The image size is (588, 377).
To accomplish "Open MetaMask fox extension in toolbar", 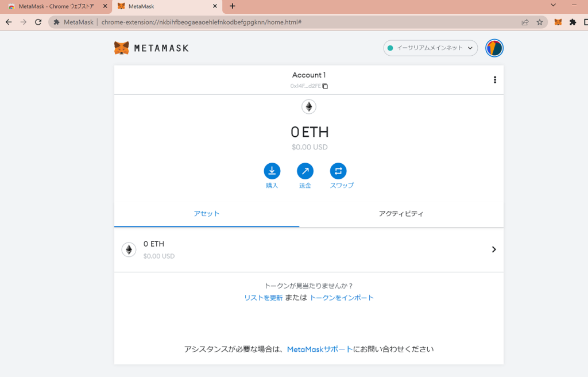I will (x=558, y=22).
